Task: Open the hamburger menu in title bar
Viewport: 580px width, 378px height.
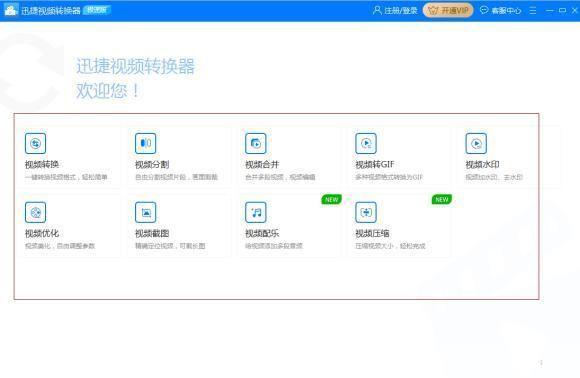Action: click(533, 10)
